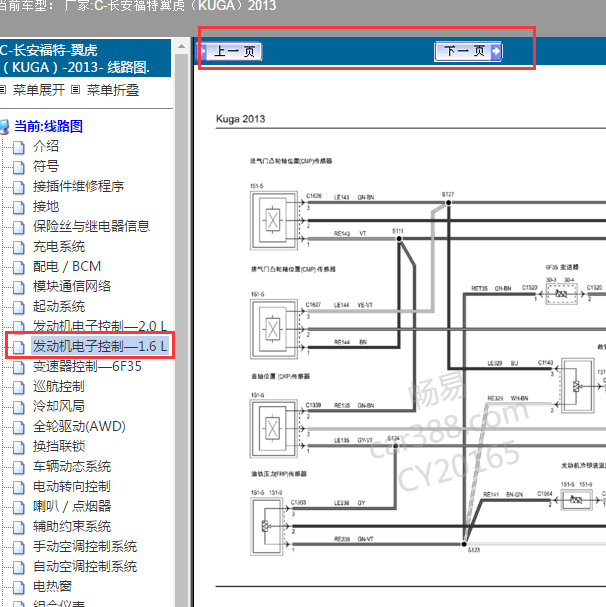
Task: Open the 介绍 page
Action: pyautogui.click(x=46, y=146)
